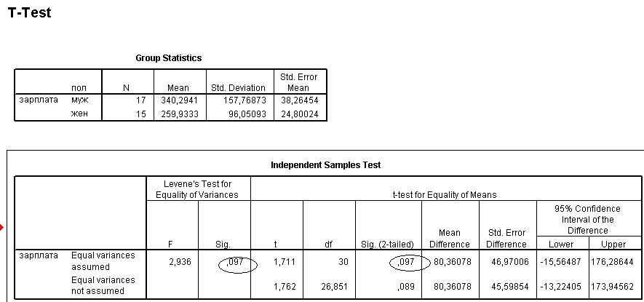Click the red arrow output marker
The width and height of the screenshot is (644, 302).
click(2, 229)
